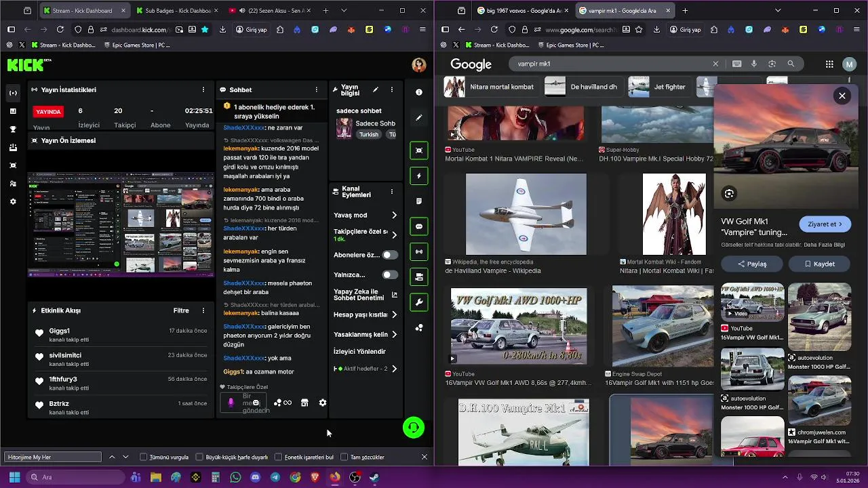868x488 pixels.
Task: Select the vampir mk1 Google tab
Action: [x=625, y=11]
